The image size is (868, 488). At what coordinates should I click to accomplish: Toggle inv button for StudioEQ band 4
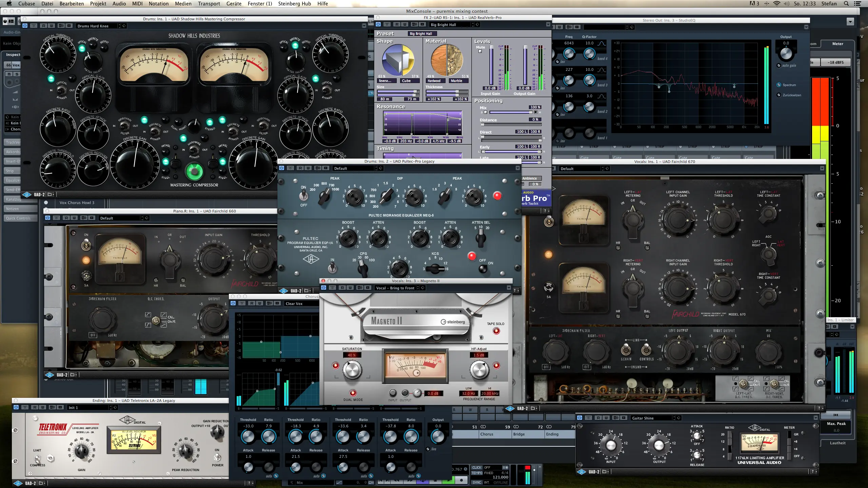[x=557, y=62]
